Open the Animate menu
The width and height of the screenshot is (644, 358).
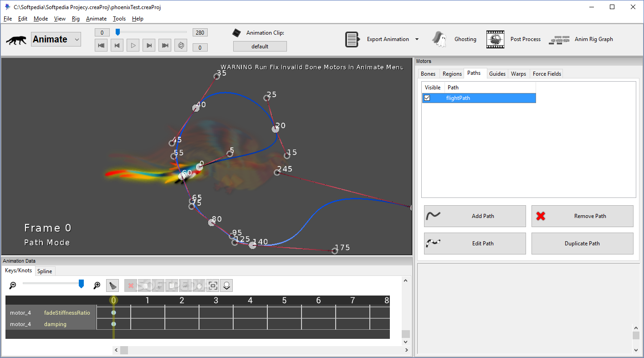coord(96,19)
